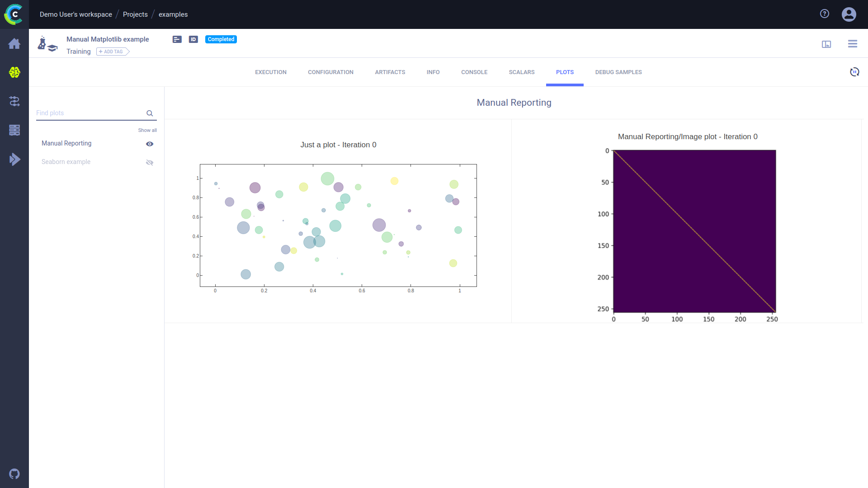Click the ClearML logo icon
The image size is (868, 488).
(14, 14)
